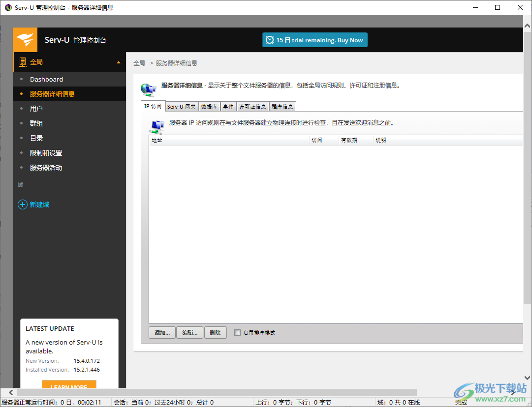Click the horizontal scrollbar thumb
The image size is (532, 407).
(x=217, y=392)
